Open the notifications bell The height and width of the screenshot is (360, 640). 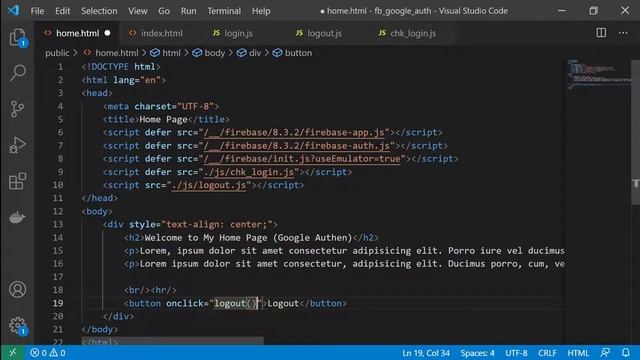pos(626,353)
